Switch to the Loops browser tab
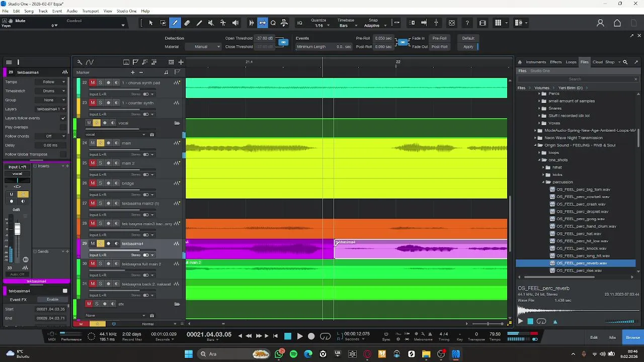Image resolution: width=644 pixels, height=362 pixels. click(x=571, y=62)
